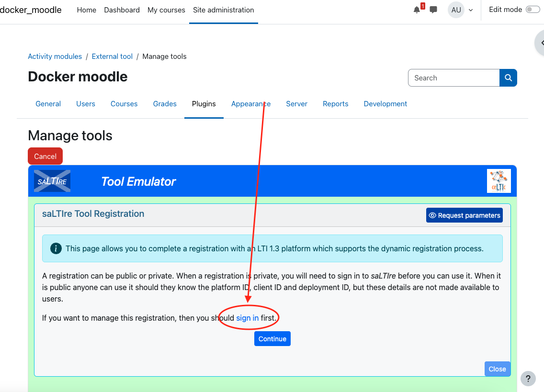Image resolution: width=544 pixels, height=392 pixels.
Task: Select the Plugins tab
Action: [x=204, y=104]
